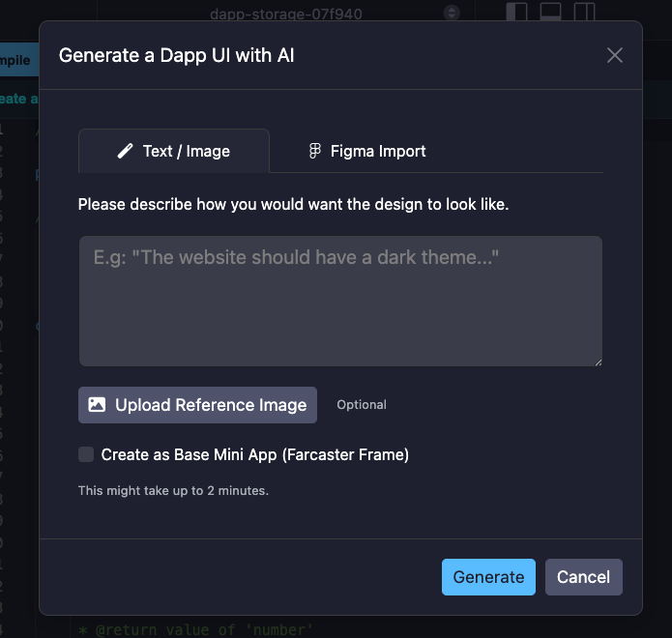Focus the design description text area
The height and width of the screenshot is (638, 672).
coord(340,301)
